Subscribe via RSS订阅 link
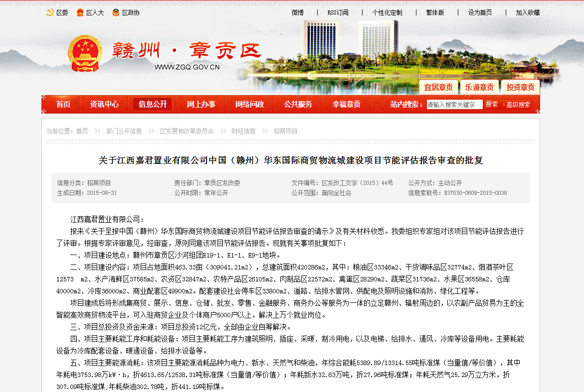 (338, 12)
